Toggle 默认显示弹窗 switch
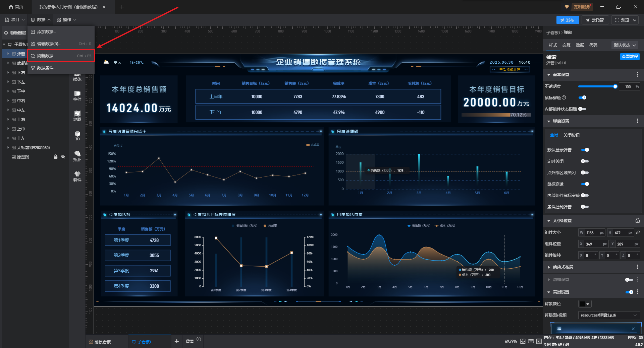This screenshot has height=348, width=644. pos(585,150)
